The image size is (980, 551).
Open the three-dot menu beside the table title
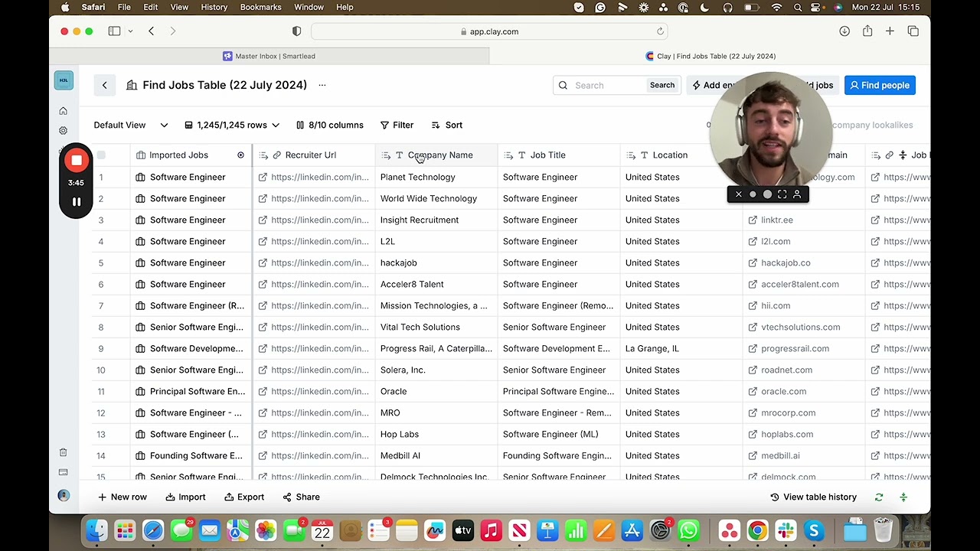[322, 85]
